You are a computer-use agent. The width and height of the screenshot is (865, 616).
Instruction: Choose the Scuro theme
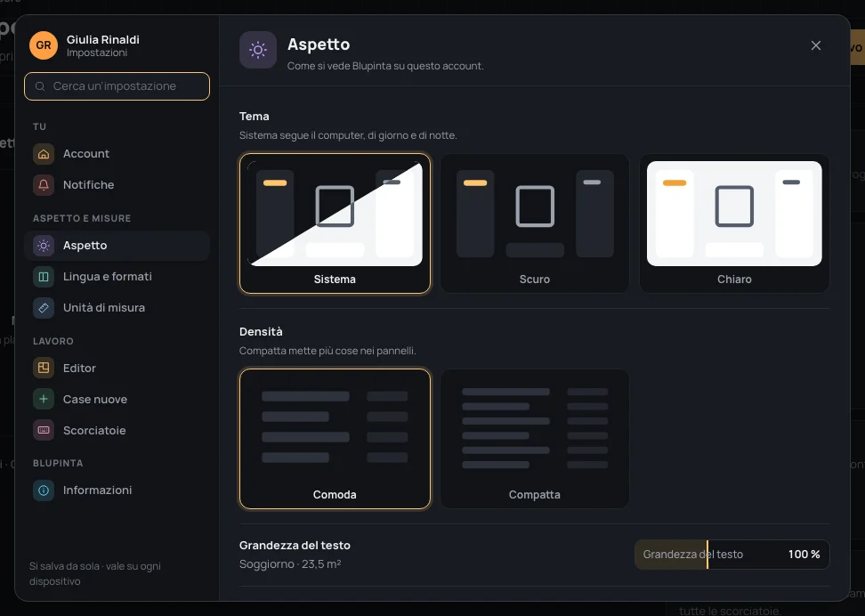535,223
